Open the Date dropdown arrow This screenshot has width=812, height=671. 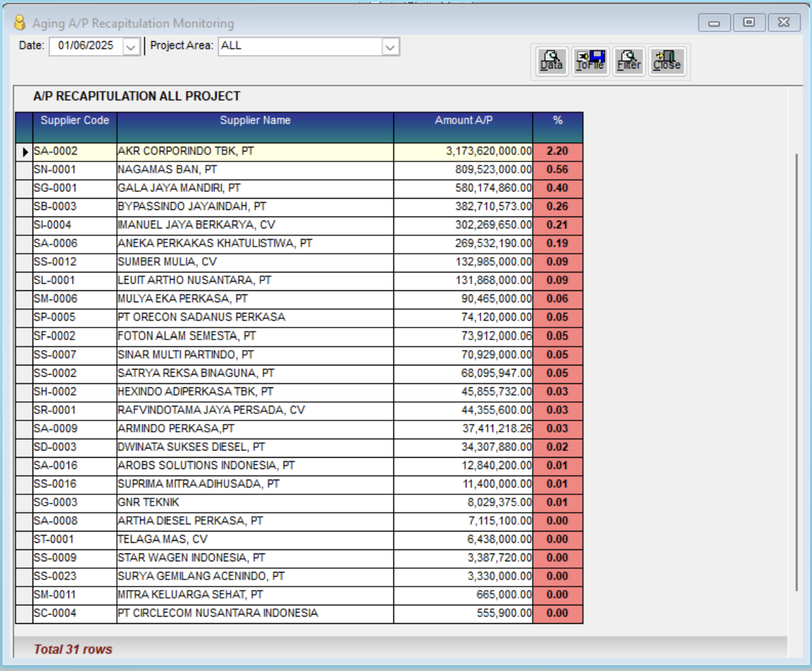[131, 47]
